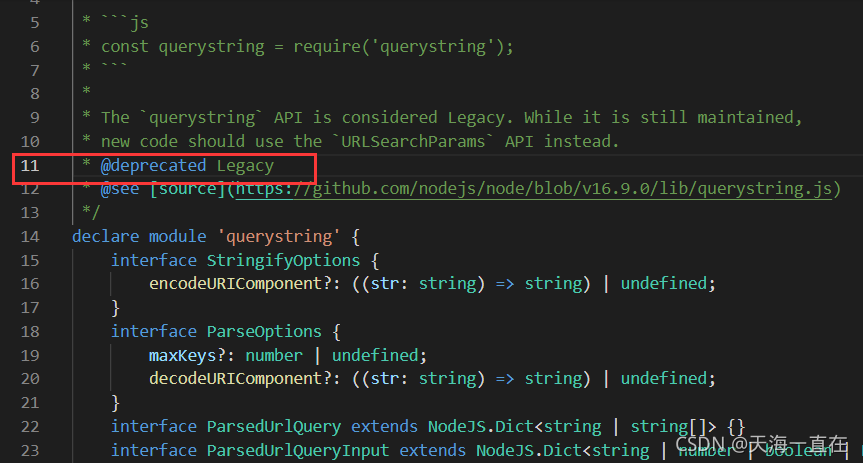This screenshot has height=463, width=863.
Task: Click 'ParsedUrlQuery' interface name on line 22
Action: click(x=274, y=427)
